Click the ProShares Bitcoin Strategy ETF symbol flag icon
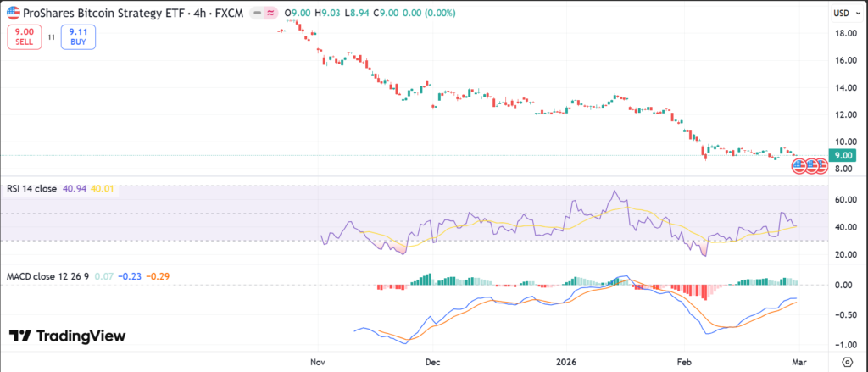Image resolution: width=868 pixels, height=372 pixels. coord(13,14)
